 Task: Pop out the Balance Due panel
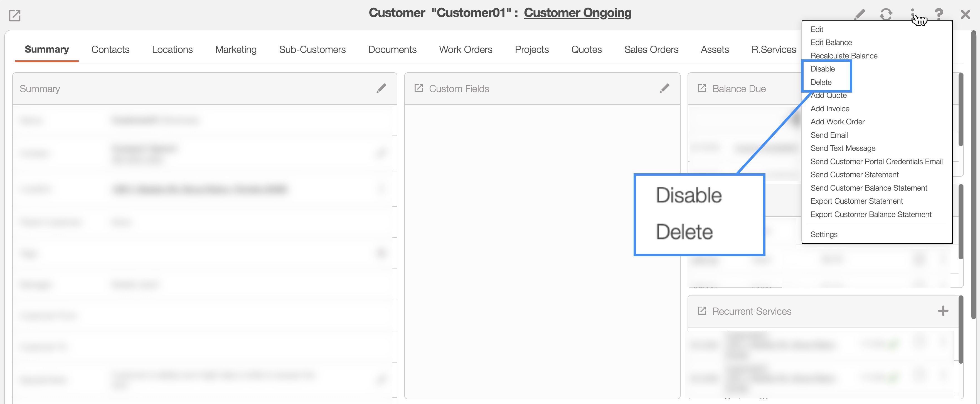(x=701, y=88)
